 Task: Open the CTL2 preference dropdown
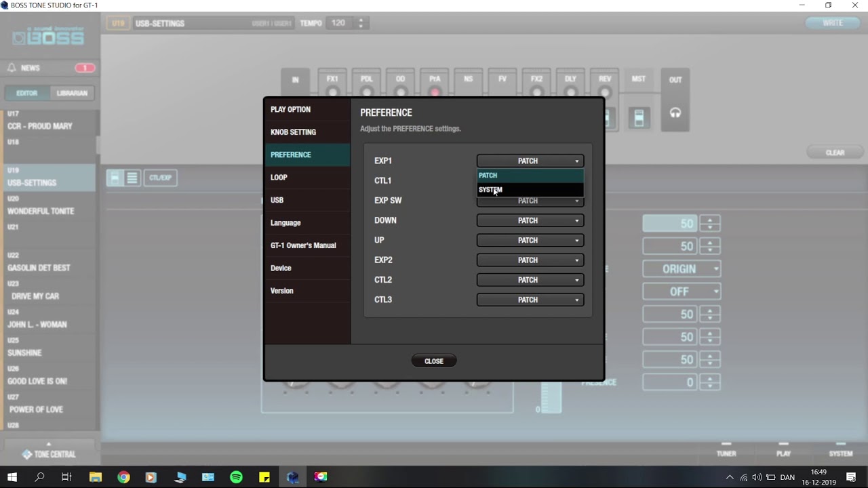coord(530,280)
